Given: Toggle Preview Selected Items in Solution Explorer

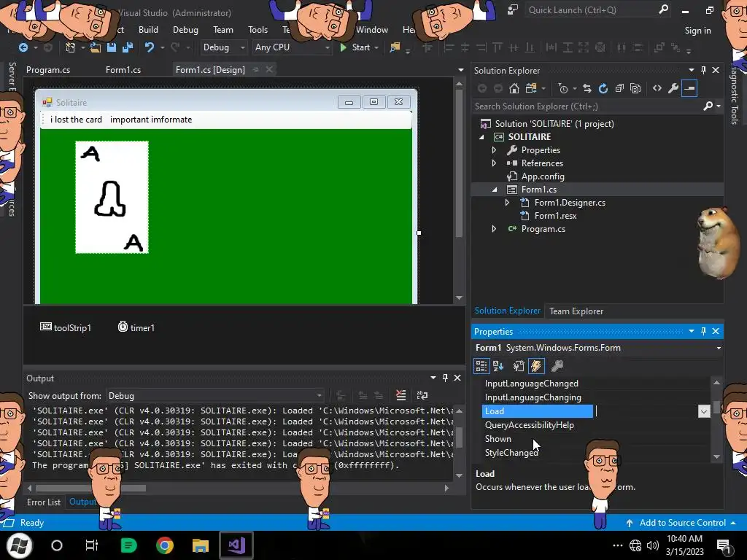Looking at the screenshot, I should point(689,88).
